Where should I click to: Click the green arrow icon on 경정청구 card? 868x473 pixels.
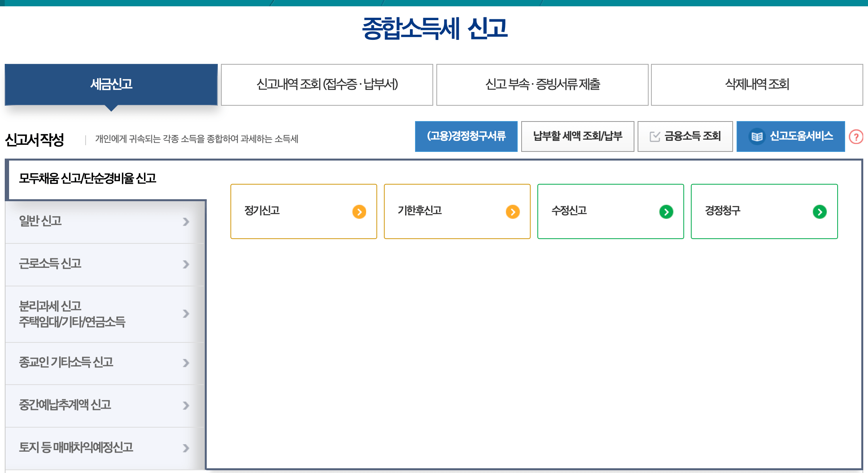point(820,211)
